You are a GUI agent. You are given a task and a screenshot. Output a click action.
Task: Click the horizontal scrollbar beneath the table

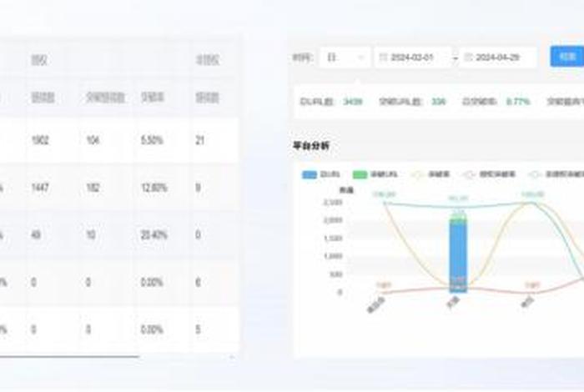pos(69,357)
